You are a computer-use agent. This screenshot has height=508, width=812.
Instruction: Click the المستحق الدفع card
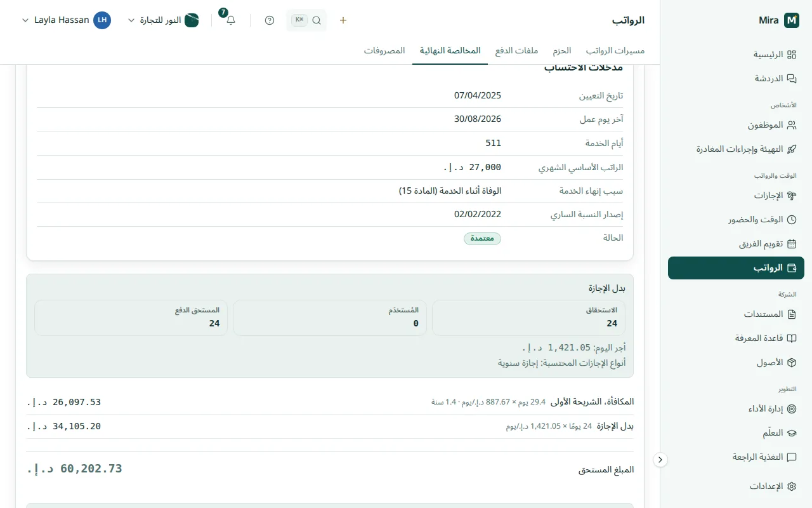(131, 317)
